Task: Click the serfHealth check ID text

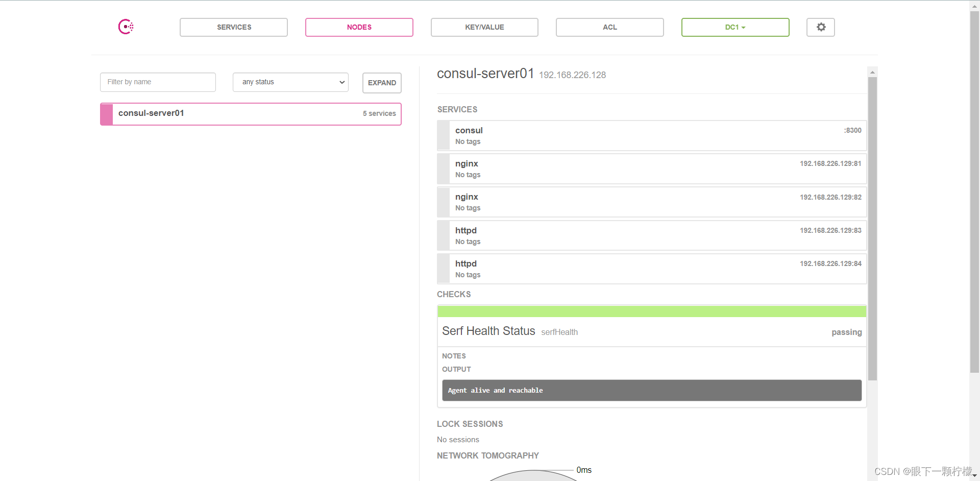Action: (559, 332)
